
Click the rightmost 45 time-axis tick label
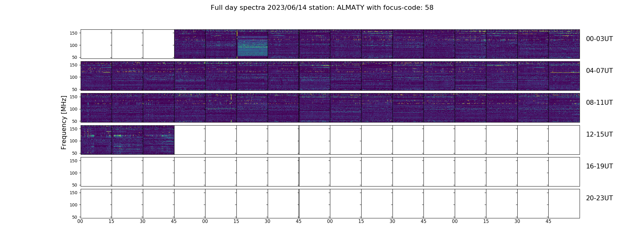548,221
